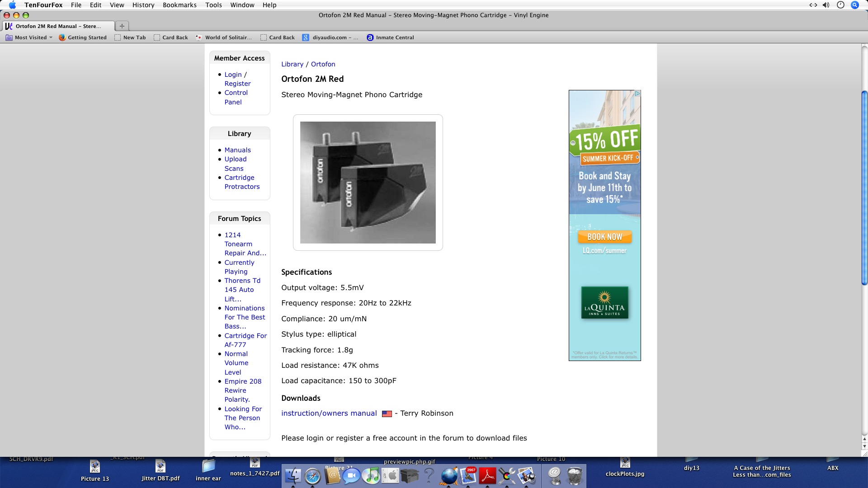Expand the Most Visited bookmarks dropdown
The height and width of the screenshot is (488, 868).
pyautogui.click(x=29, y=38)
